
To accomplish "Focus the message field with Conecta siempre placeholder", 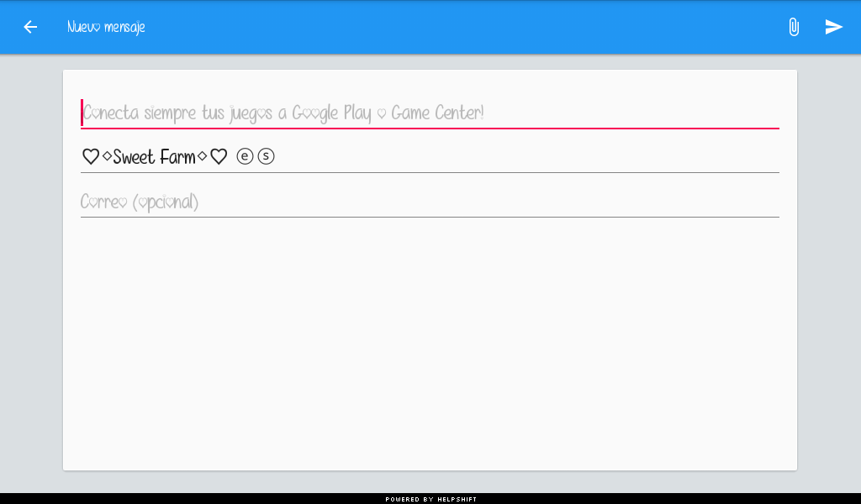I will click(430, 113).
